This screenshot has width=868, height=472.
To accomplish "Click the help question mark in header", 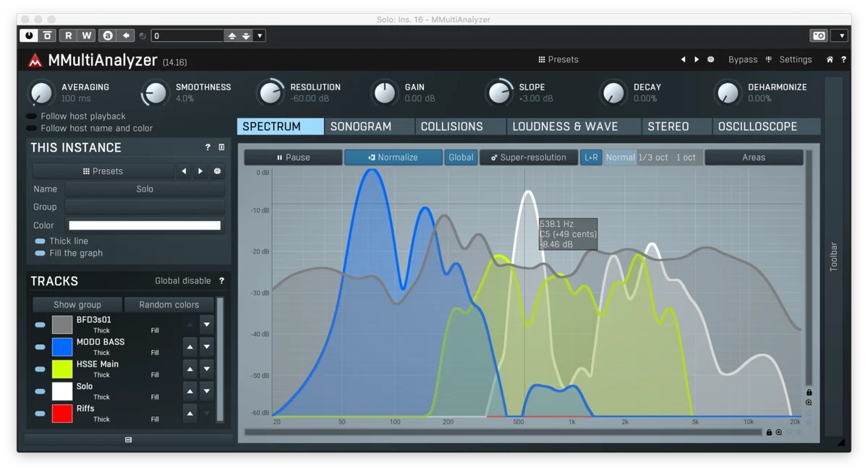I will 843,59.
